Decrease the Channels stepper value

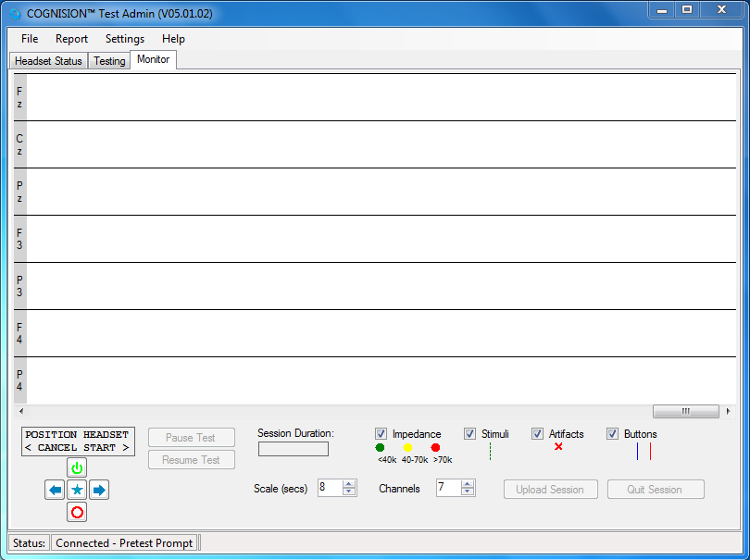468,492
